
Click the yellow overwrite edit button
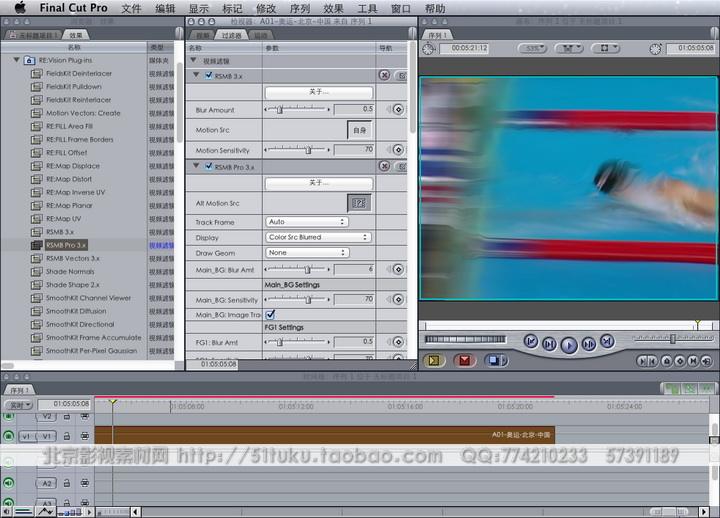[x=434, y=361]
